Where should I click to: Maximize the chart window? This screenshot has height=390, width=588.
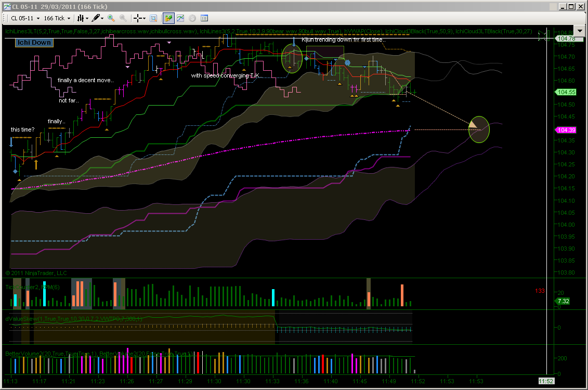tap(571, 6)
